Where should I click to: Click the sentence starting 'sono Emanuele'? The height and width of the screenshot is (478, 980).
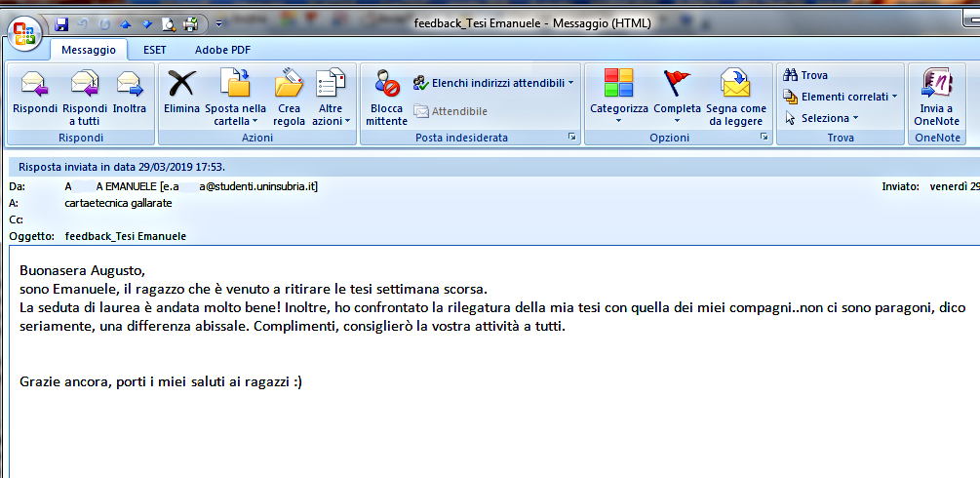[x=254, y=290]
